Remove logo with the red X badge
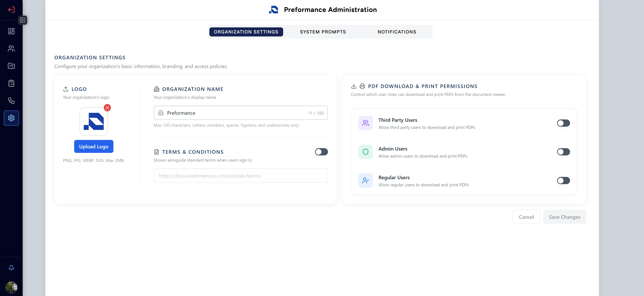Image resolution: width=644 pixels, height=296 pixels. 108,108
